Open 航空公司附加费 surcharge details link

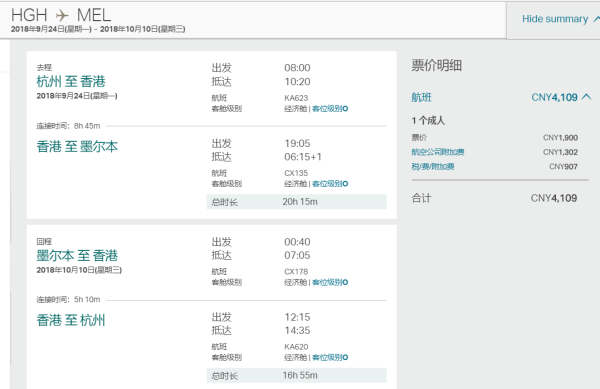[438, 152]
